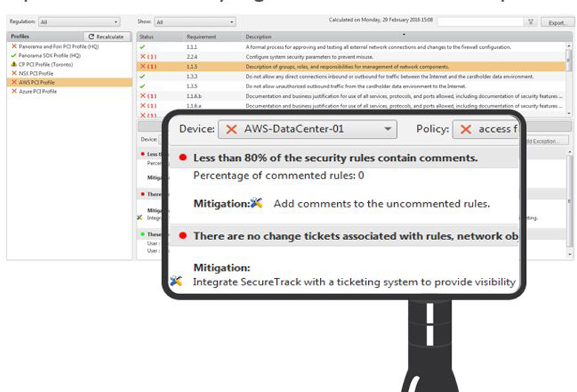Click details panel scrollbar up arrow
The height and width of the screenshot is (392, 577).
click(x=570, y=152)
